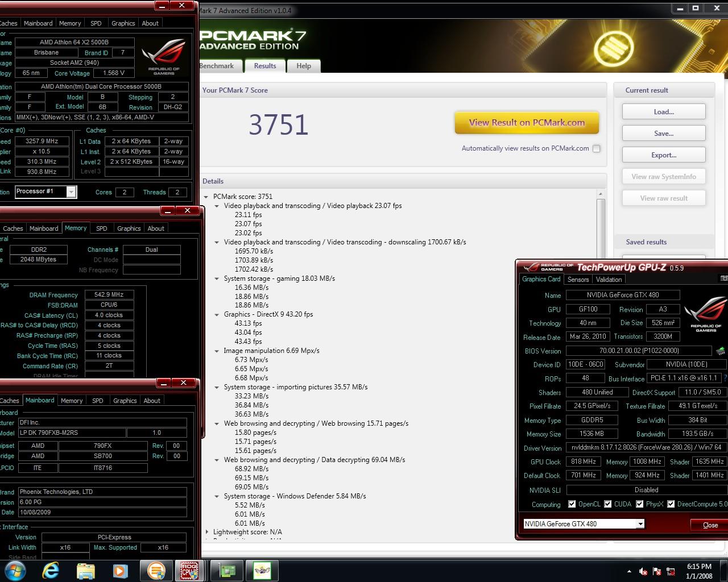Click the Load... button
Screen dimensions: 728x582
point(664,112)
